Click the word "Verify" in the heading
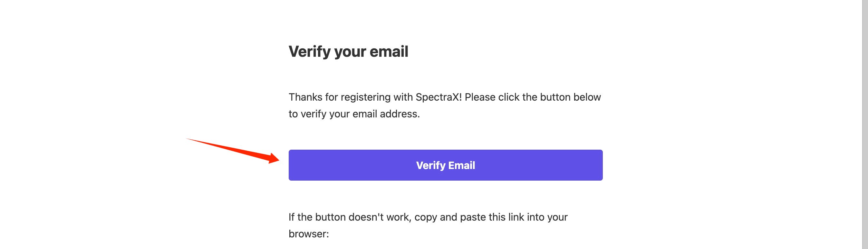 tap(310, 52)
